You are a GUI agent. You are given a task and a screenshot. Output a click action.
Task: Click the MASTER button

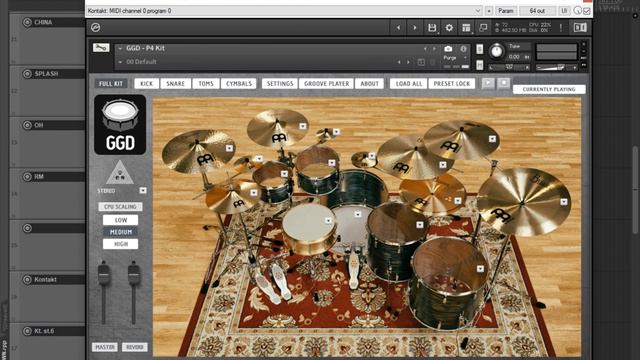[x=105, y=347]
